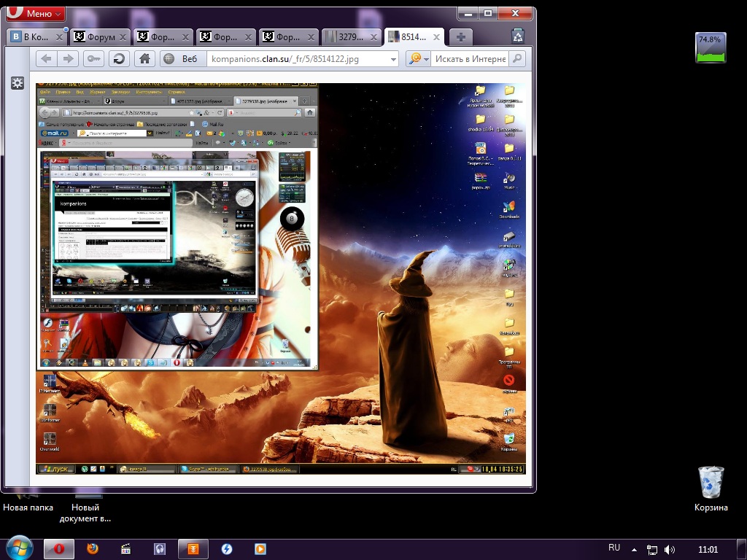This screenshot has height=560, width=747.
Task: Go forward with the Opera forward arrow
Action: (x=68, y=58)
